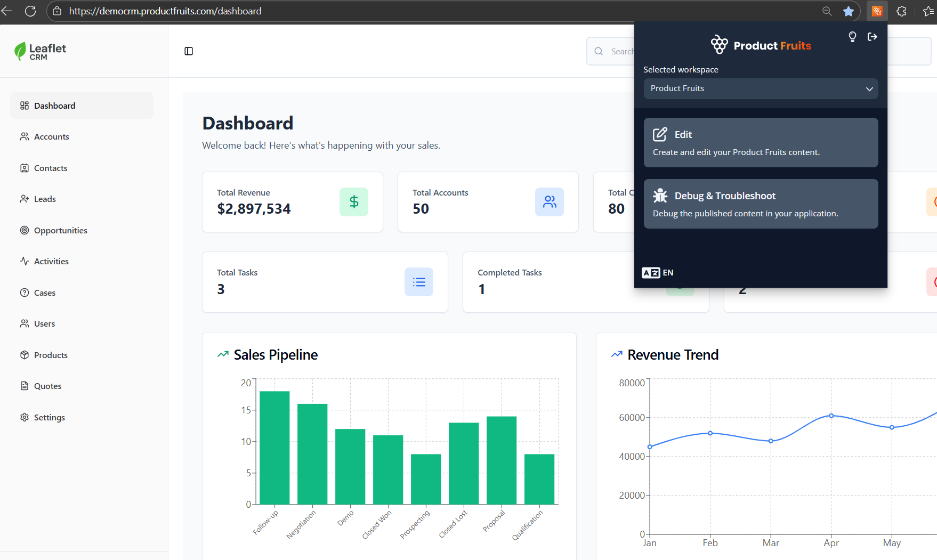Open Settings from the sidebar
Image resolution: width=937 pixels, height=560 pixels.
(49, 417)
